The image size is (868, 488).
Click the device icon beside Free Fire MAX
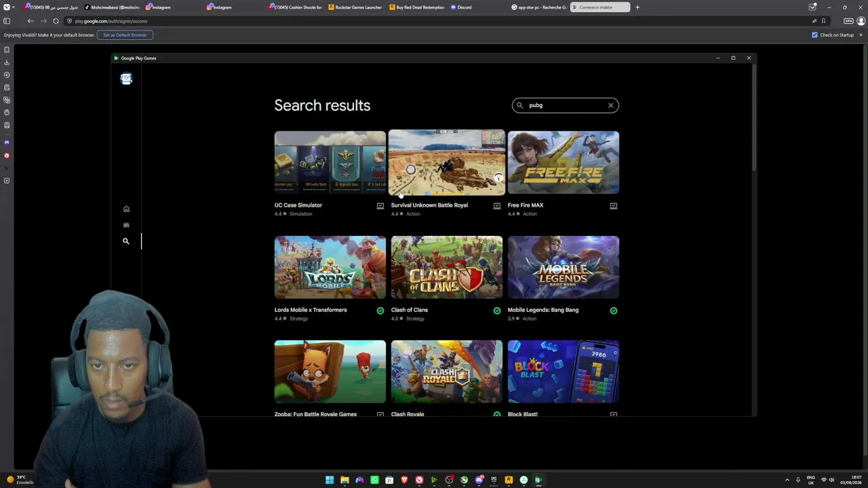pos(613,206)
